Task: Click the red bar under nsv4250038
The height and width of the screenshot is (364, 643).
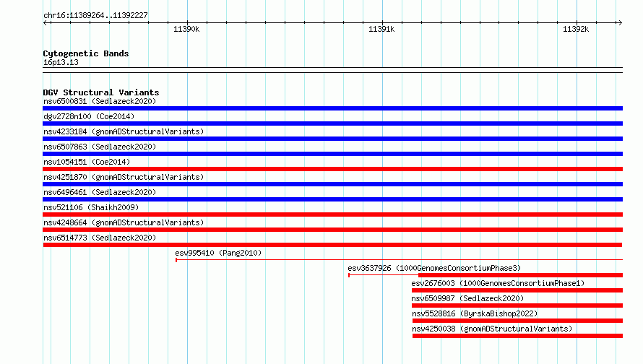Action: [x=517, y=336]
